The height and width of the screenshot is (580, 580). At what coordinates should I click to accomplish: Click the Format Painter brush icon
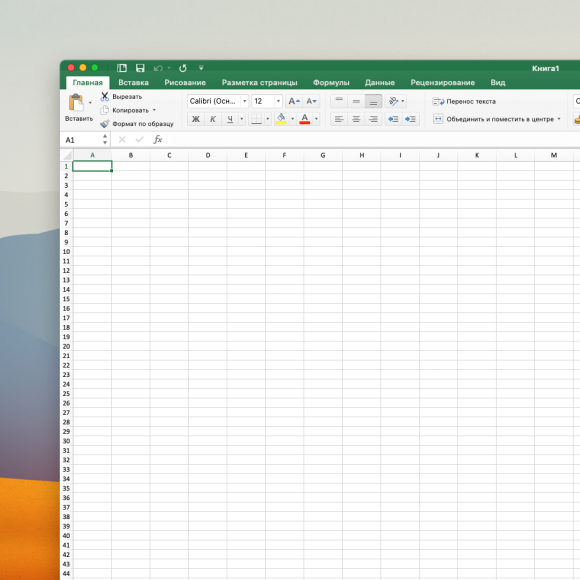point(105,124)
